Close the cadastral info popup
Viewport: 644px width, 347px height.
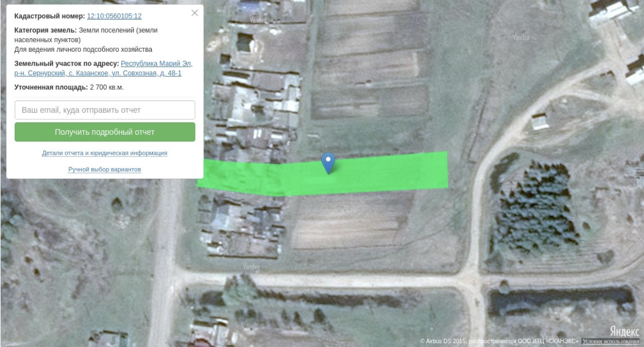[x=194, y=13]
